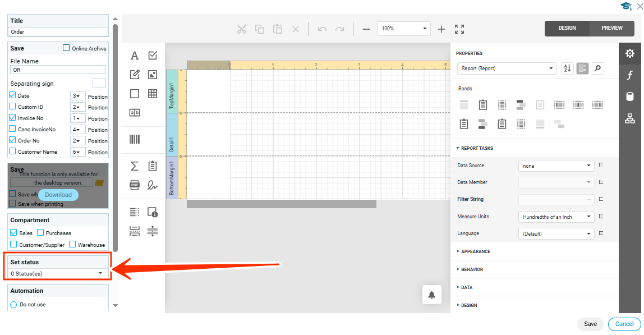Click into the File Name field
Viewport: 644px width, 335px height.
coord(58,70)
